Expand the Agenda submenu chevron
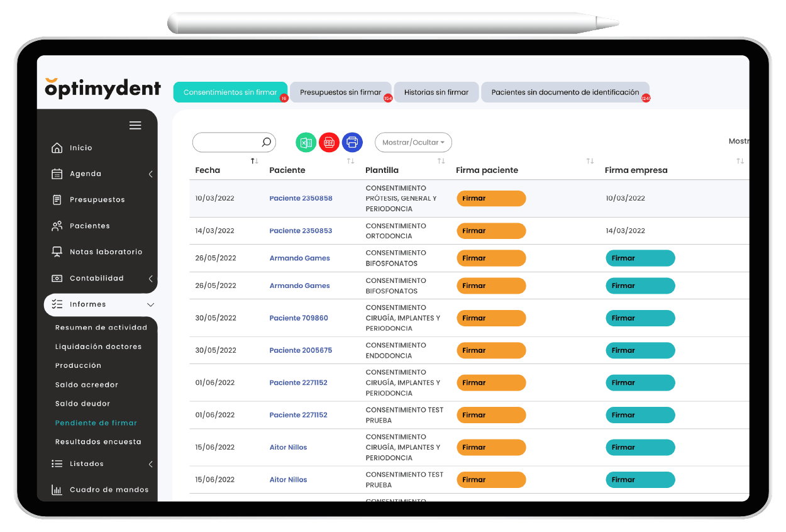The image size is (786, 532). pyautogui.click(x=150, y=174)
